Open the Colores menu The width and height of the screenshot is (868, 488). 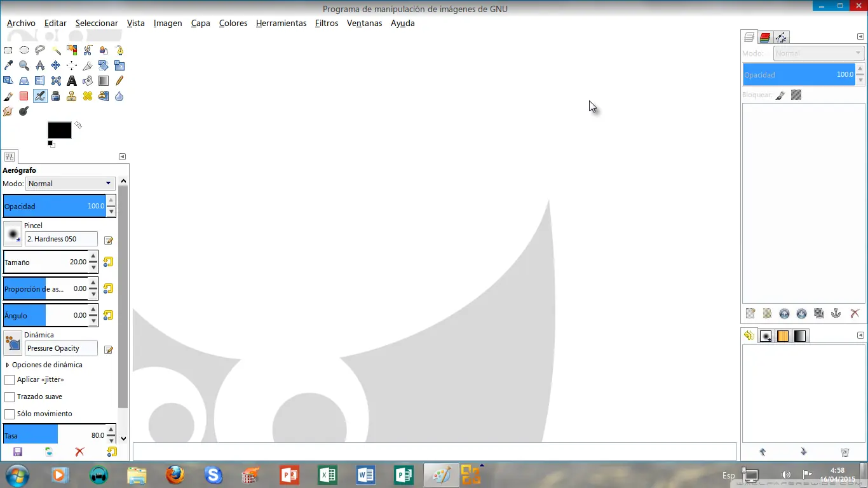pos(233,23)
